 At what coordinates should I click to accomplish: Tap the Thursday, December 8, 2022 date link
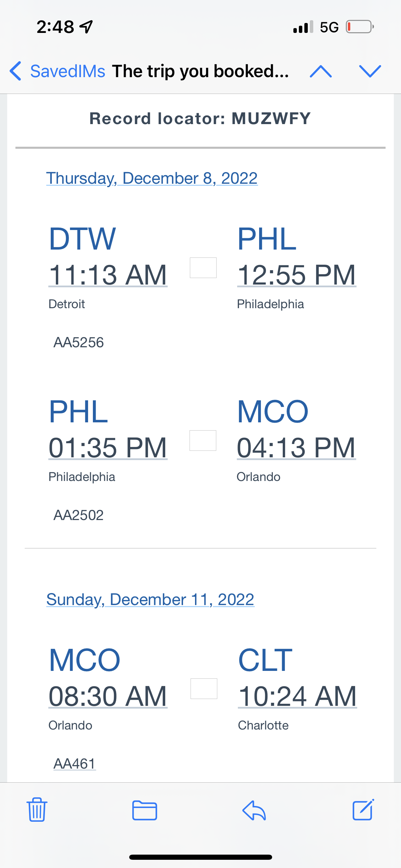(x=152, y=178)
